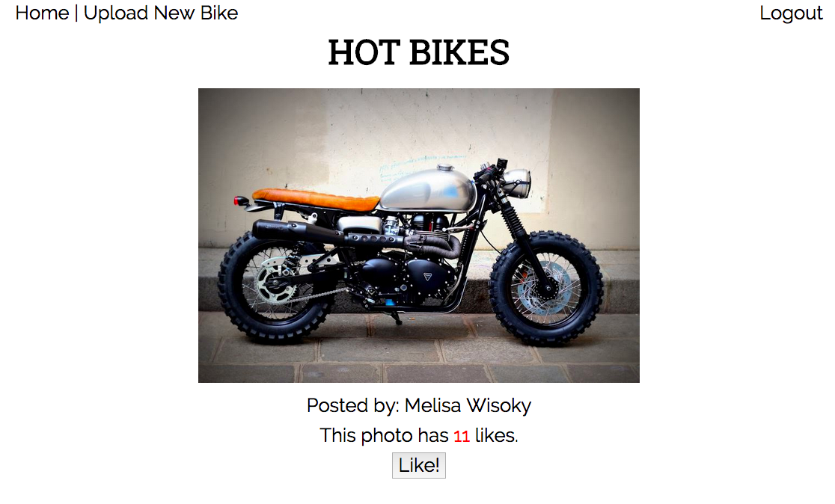The image size is (835, 504).
Task: Click the silver fuel tank in the photo
Action: (x=428, y=189)
